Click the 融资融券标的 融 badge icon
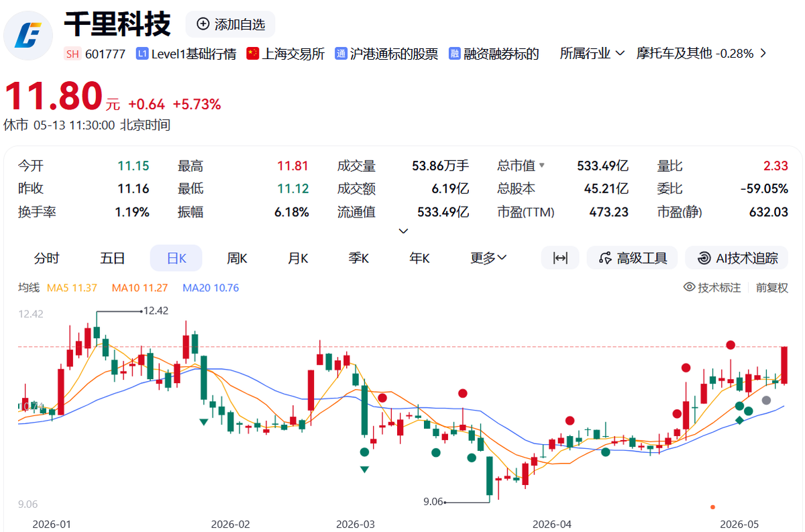 pyautogui.click(x=454, y=54)
